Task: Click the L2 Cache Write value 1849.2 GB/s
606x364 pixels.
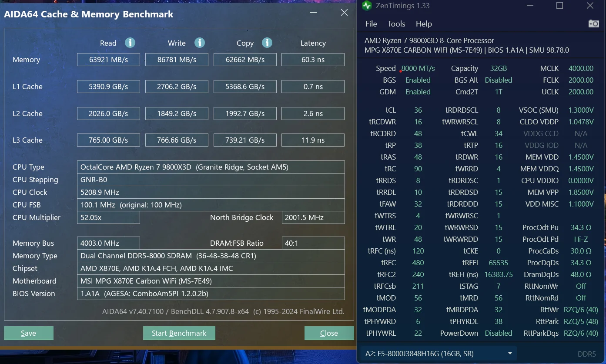Action: point(177,114)
